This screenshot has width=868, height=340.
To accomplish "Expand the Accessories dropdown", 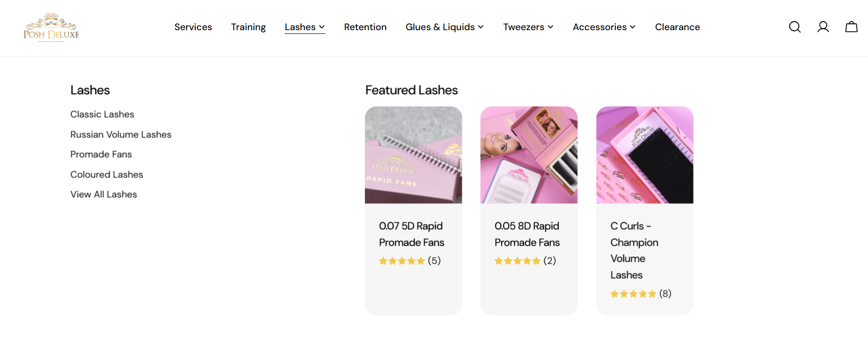I will [604, 27].
